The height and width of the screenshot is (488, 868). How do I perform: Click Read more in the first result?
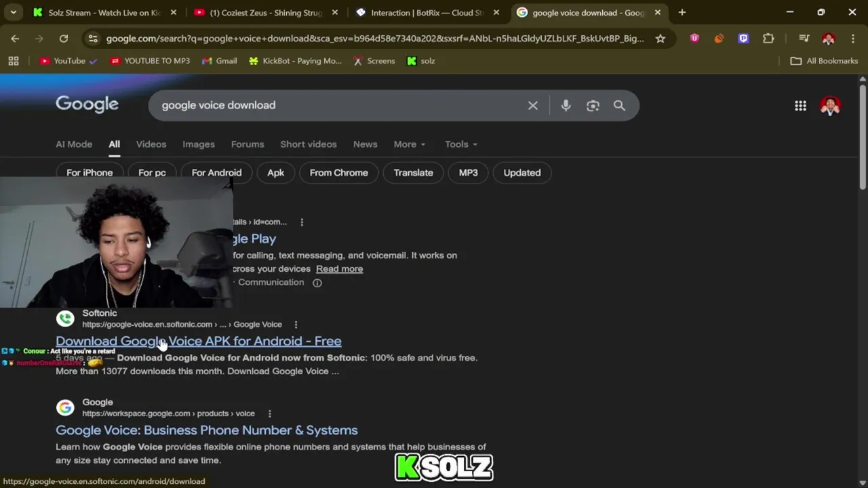click(339, 269)
